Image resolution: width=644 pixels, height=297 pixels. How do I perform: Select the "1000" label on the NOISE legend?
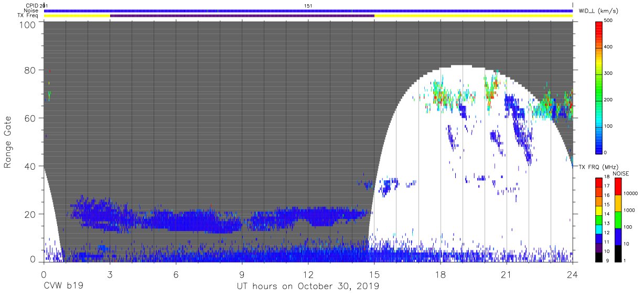629,210
